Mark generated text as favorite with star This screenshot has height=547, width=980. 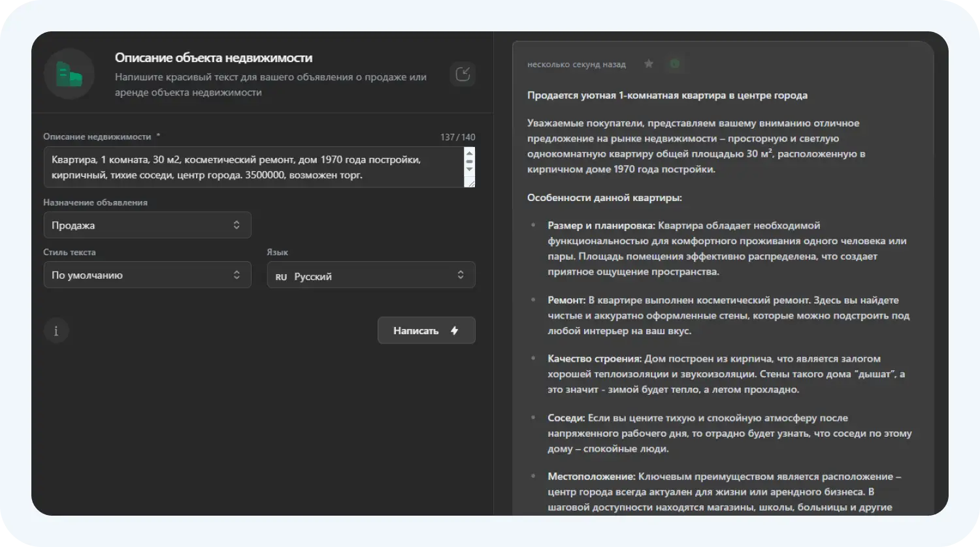[649, 64]
